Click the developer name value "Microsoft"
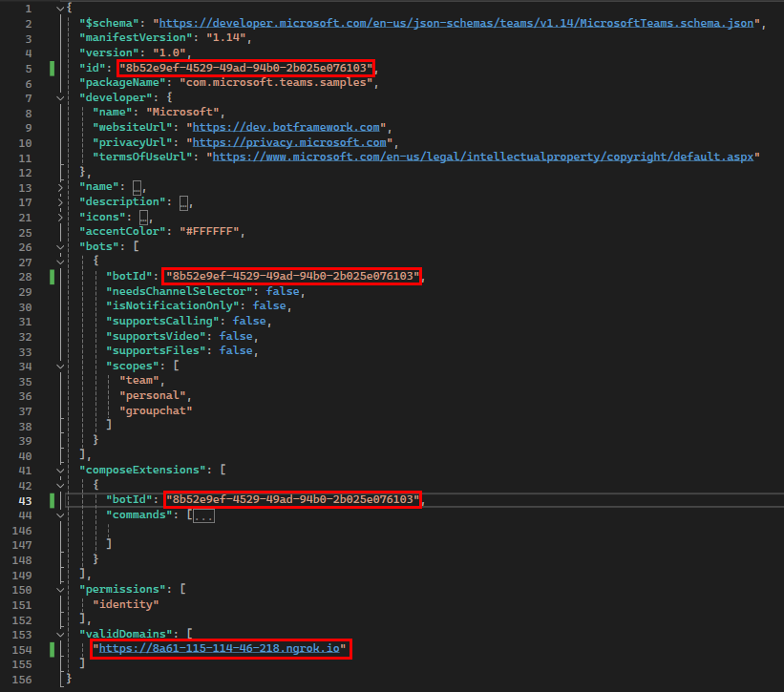 pyautogui.click(x=182, y=112)
